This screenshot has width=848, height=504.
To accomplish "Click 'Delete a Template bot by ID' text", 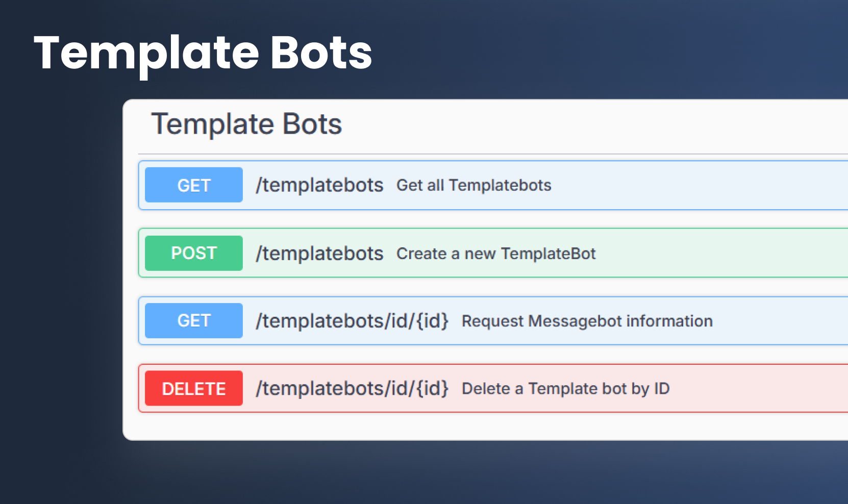I will tap(565, 389).
